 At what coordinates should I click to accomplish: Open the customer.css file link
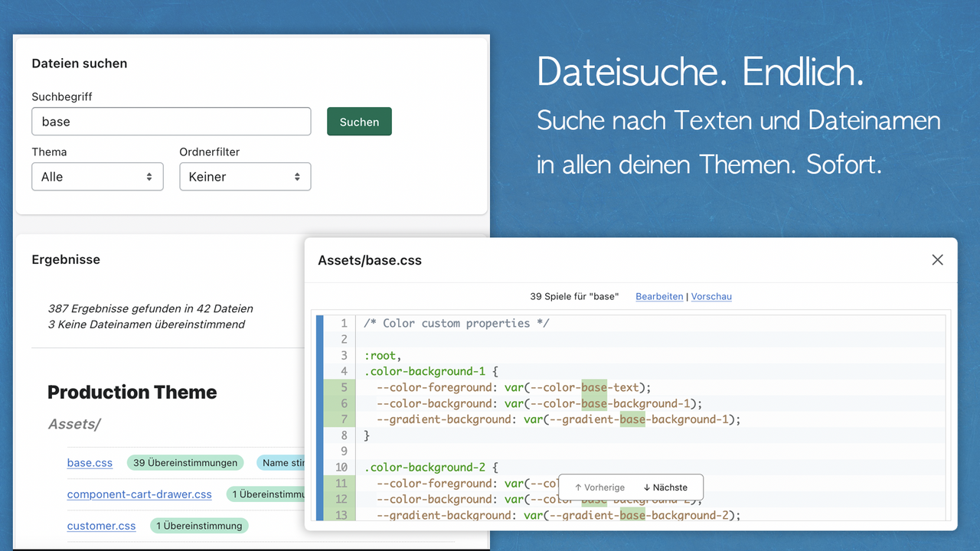coord(101,526)
